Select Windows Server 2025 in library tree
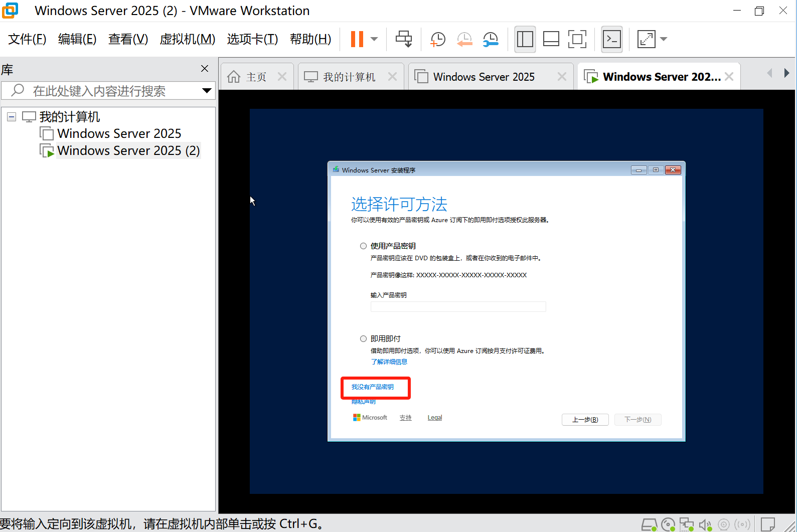797x532 pixels. 119,133
